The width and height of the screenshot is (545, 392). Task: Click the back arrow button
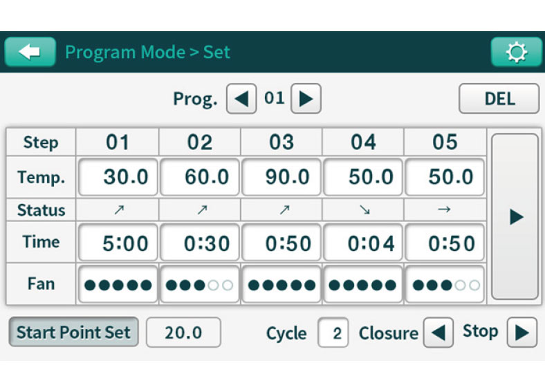point(30,52)
